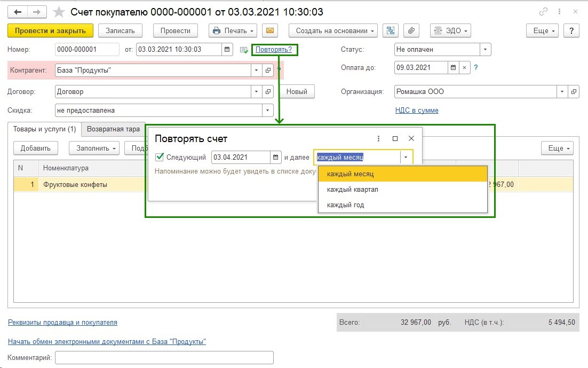The image size is (588, 368).
Task: Toggle the repeat interval dropdown arrow
Action: pyautogui.click(x=406, y=158)
